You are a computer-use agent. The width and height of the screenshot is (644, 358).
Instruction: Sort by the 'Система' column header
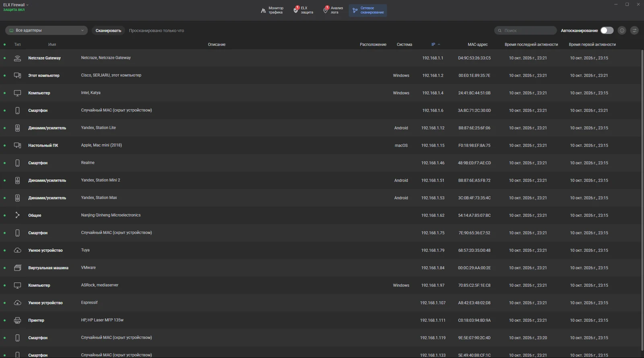(405, 45)
